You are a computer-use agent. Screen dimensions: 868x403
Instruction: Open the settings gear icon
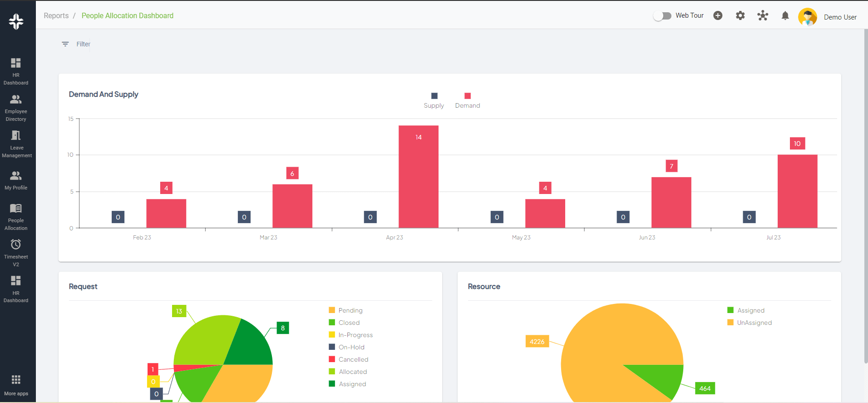point(740,16)
